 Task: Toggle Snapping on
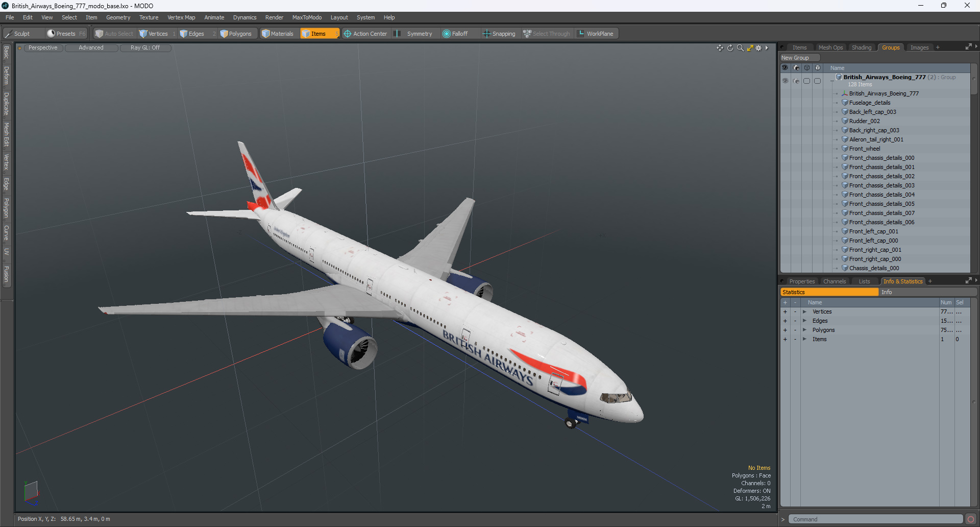click(x=499, y=34)
